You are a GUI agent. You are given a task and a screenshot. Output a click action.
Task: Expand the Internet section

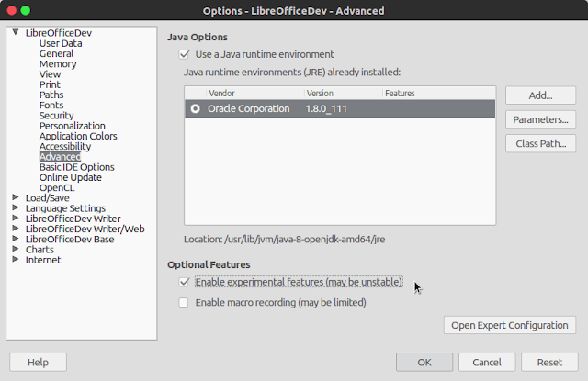pos(16,259)
